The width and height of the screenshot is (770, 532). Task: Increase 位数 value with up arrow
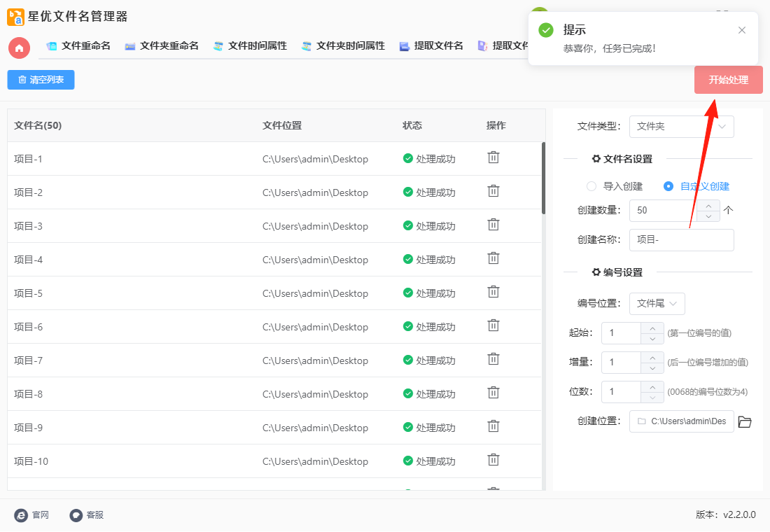pyautogui.click(x=652, y=386)
